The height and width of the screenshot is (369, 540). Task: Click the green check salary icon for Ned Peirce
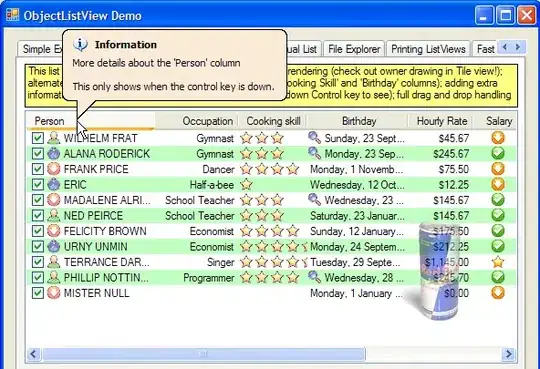coord(498,215)
